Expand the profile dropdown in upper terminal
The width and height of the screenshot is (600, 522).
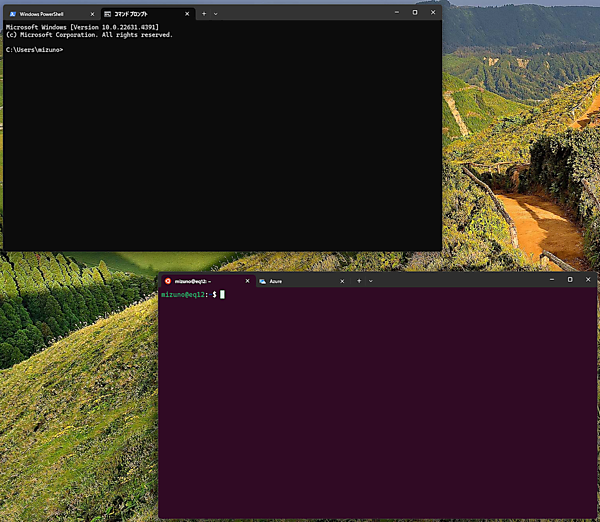tap(216, 14)
